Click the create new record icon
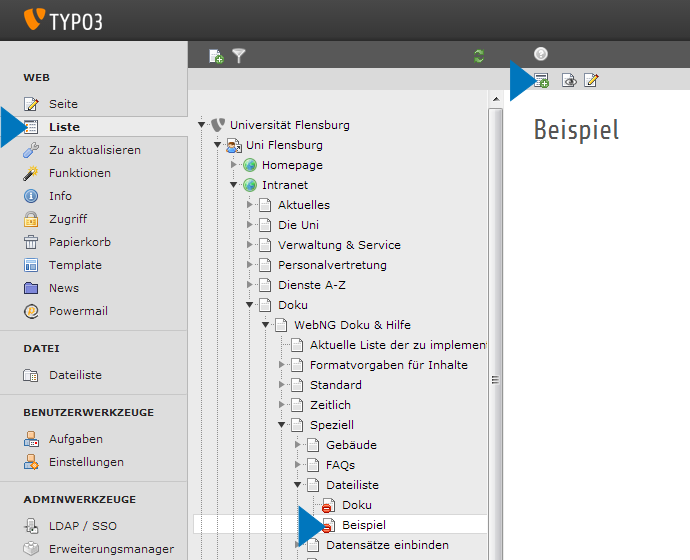 pos(542,81)
